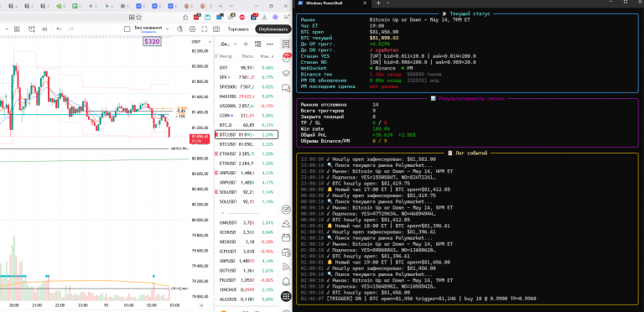
Task: Open the browser tab list chevron
Action: pos(231,6)
